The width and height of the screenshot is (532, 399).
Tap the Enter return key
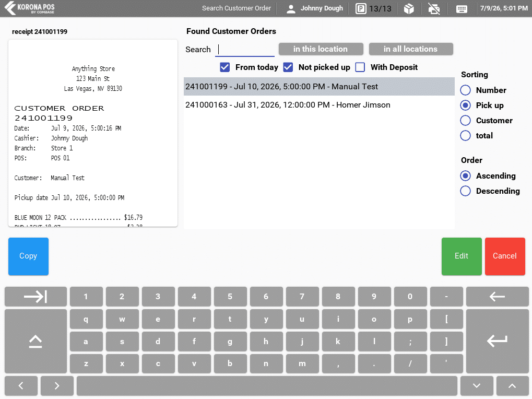(497, 342)
